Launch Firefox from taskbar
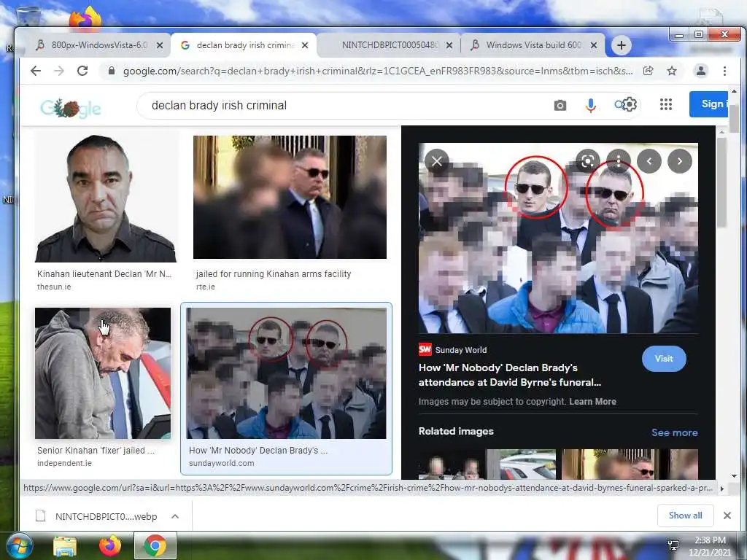The image size is (747, 560). pyautogui.click(x=109, y=545)
